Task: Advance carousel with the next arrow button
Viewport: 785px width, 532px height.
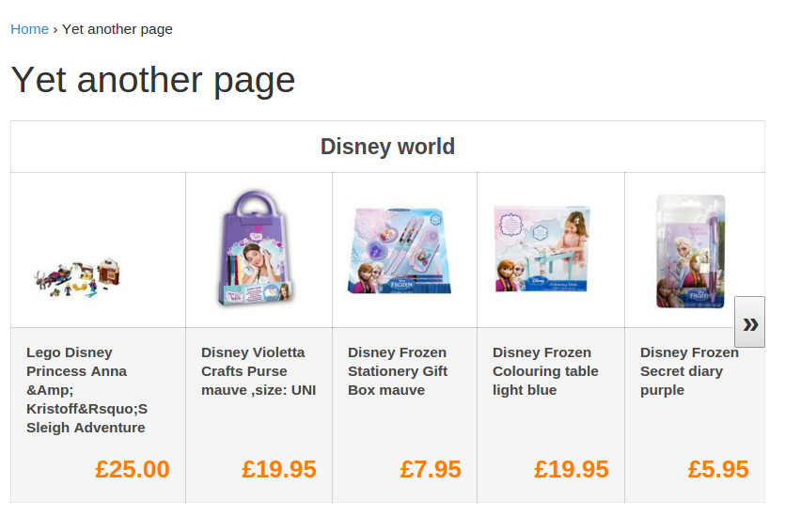Action: coord(749,321)
